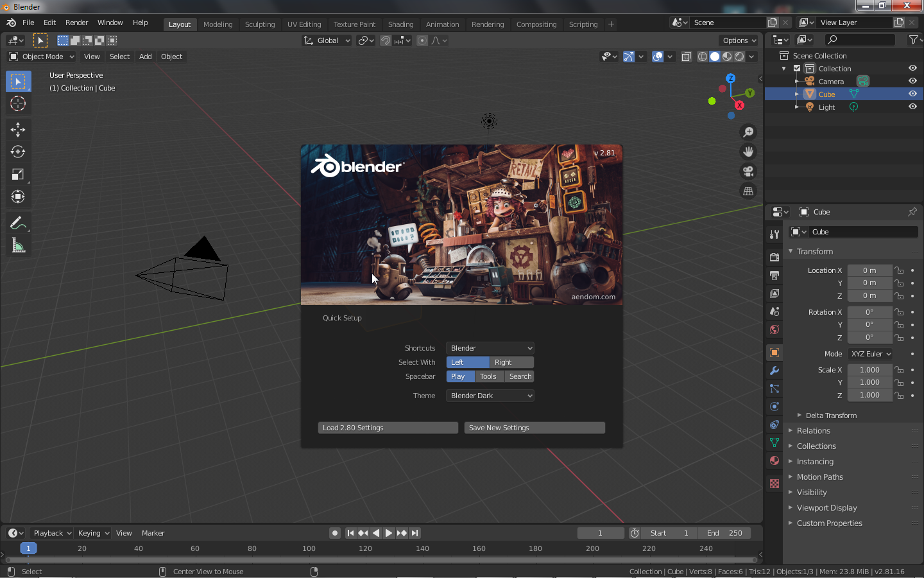Click the viewport zoom magnifier icon
The width and height of the screenshot is (924, 578).
pos(748,132)
